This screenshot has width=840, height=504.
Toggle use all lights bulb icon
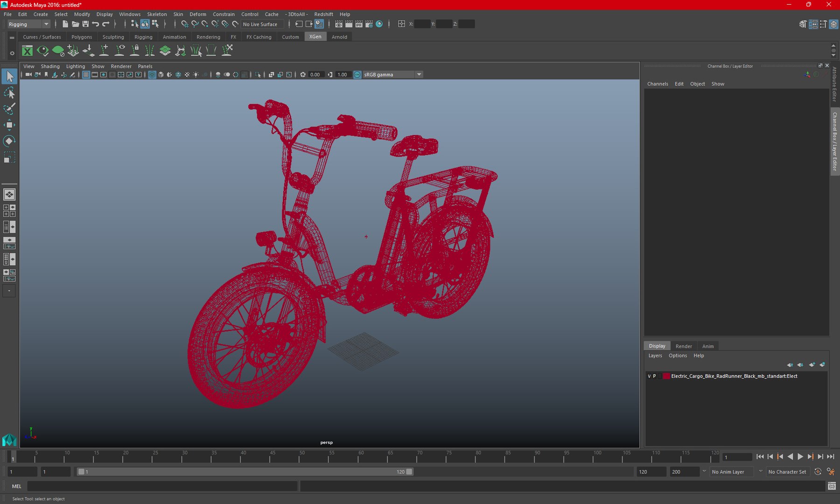click(x=196, y=75)
